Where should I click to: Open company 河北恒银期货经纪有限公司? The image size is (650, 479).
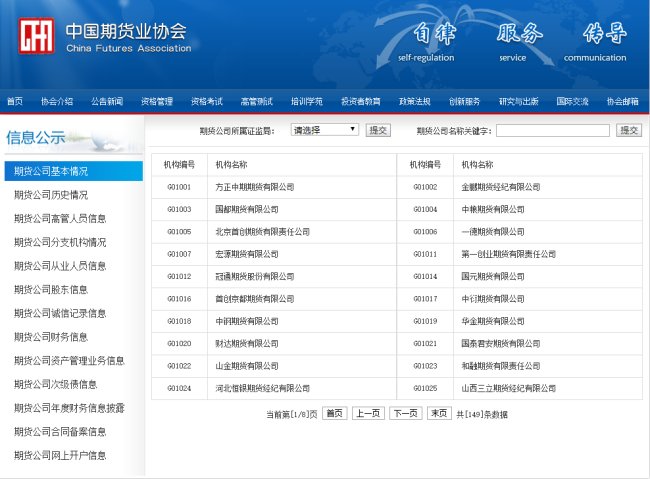click(262, 389)
